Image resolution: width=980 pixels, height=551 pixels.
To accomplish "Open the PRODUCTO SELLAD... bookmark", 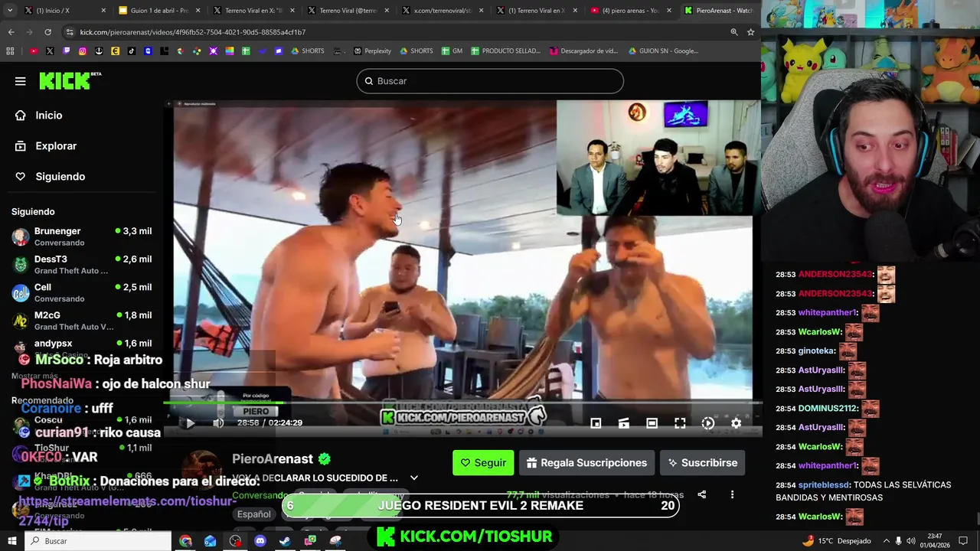I will (x=505, y=51).
